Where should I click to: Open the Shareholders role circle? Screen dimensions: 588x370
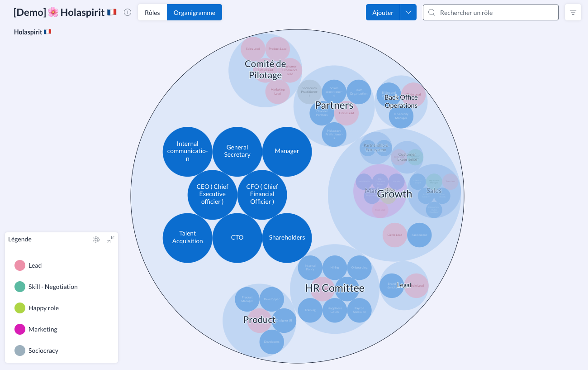tap(287, 238)
